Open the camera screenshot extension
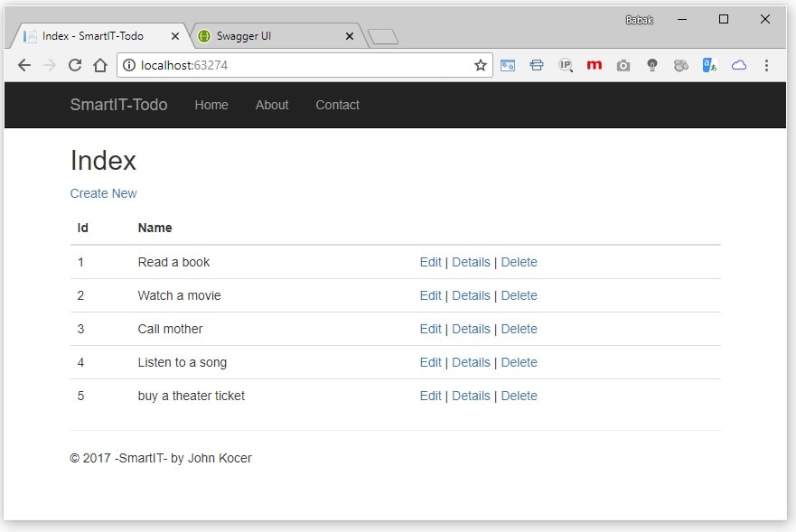 click(623, 65)
